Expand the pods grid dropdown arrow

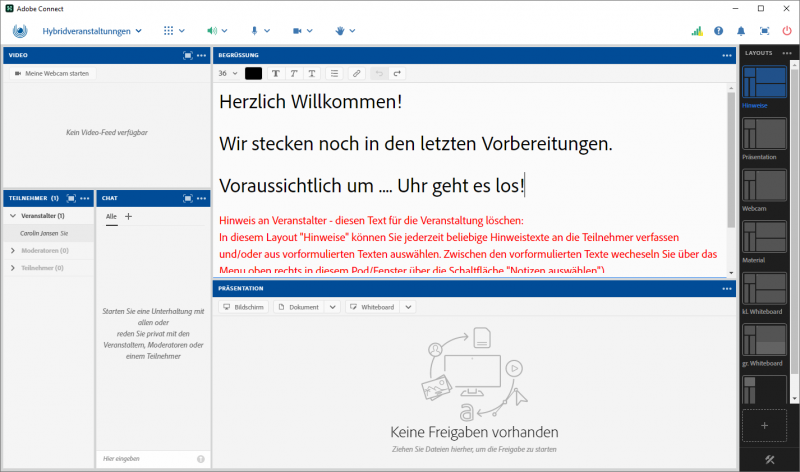point(182,31)
